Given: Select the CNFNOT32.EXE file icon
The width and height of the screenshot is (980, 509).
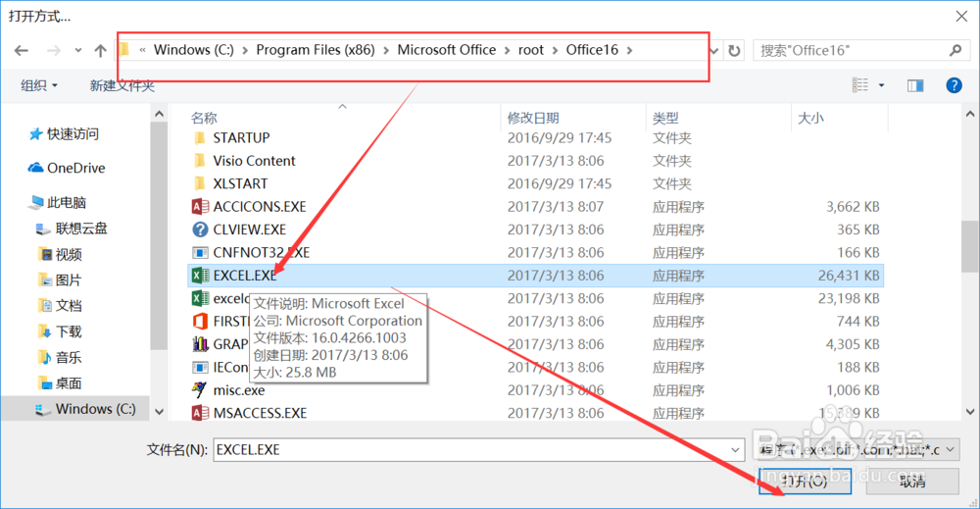Looking at the screenshot, I should (x=200, y=253).
